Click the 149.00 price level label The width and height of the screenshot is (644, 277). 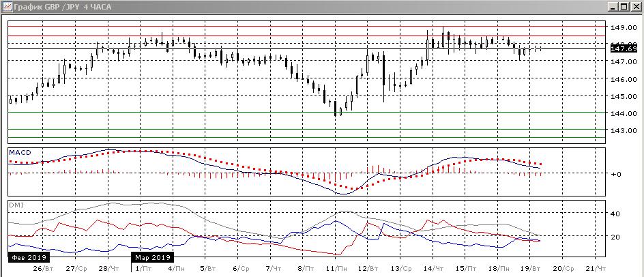[x=624, y=28]
